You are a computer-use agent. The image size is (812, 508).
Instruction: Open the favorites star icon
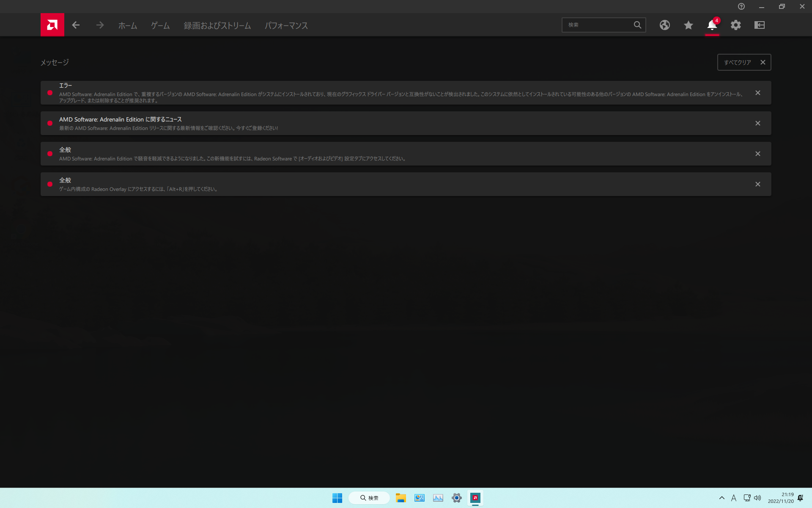click(x=689, y=25)
